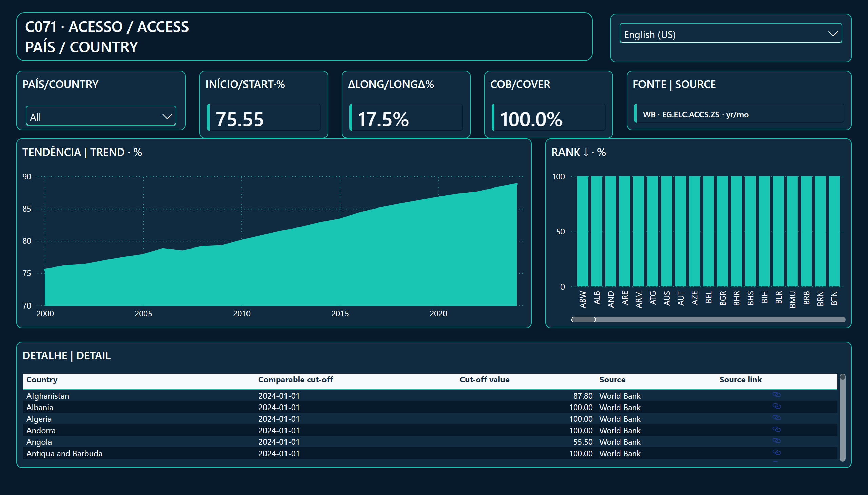This screenshot has height=495, width=868.
Task: Click the Detalhe | Detail table title
Action: pos(66,356)
